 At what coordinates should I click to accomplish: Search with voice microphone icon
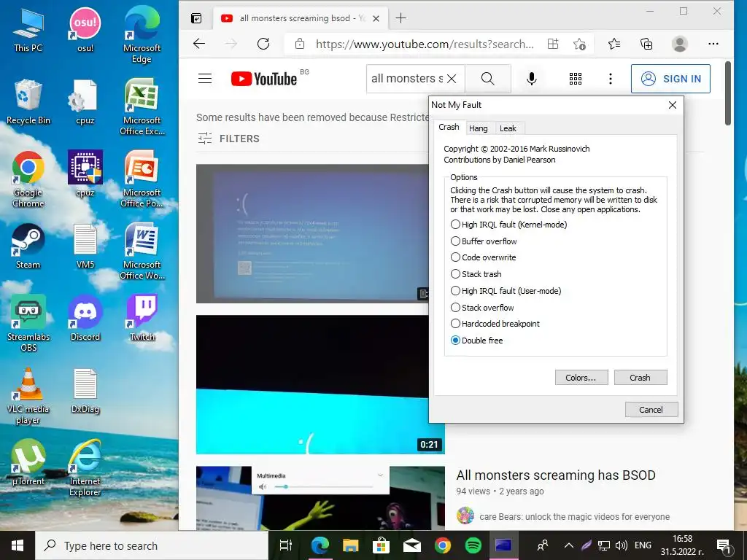click(532, 79)
